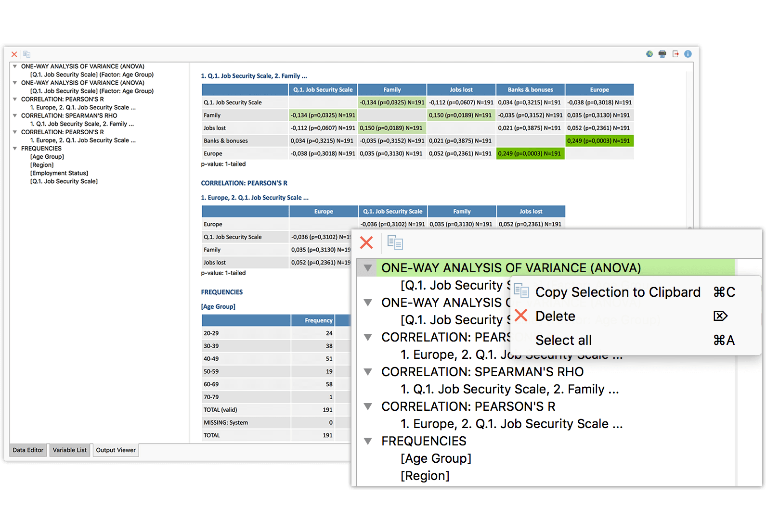
Task: Click MISSING: System row label
Action: pos(226,423)
